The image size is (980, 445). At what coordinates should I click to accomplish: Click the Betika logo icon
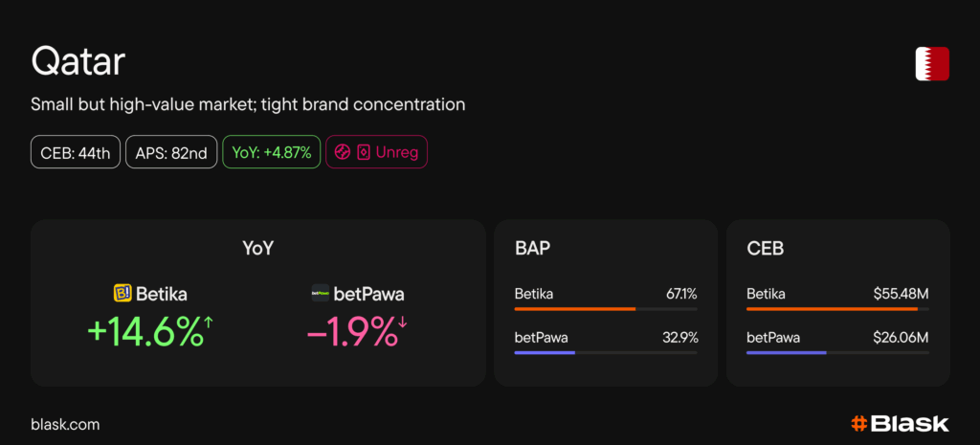pyautogui.click(x=122, y=293)
